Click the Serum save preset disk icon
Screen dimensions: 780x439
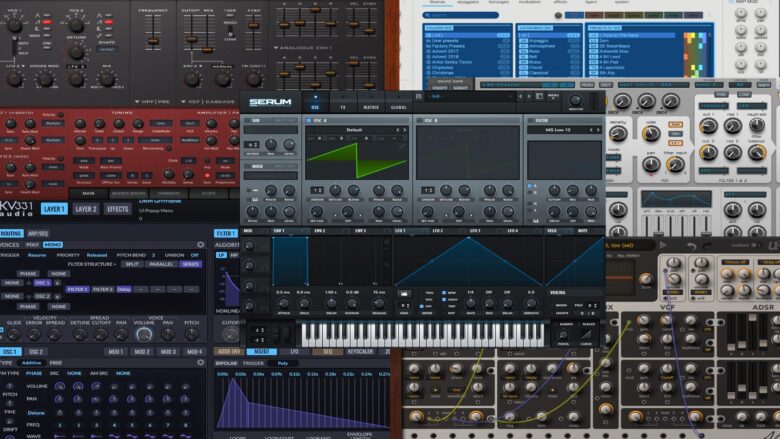[419, 96]
